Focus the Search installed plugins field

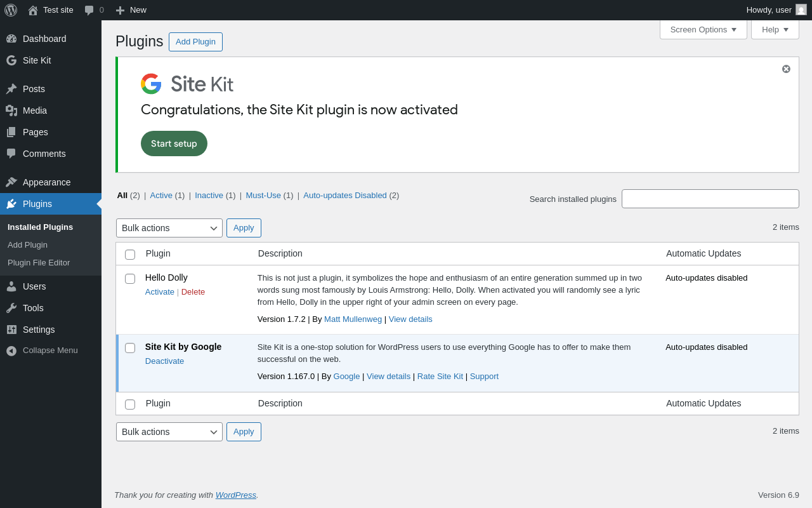(710, 199)
